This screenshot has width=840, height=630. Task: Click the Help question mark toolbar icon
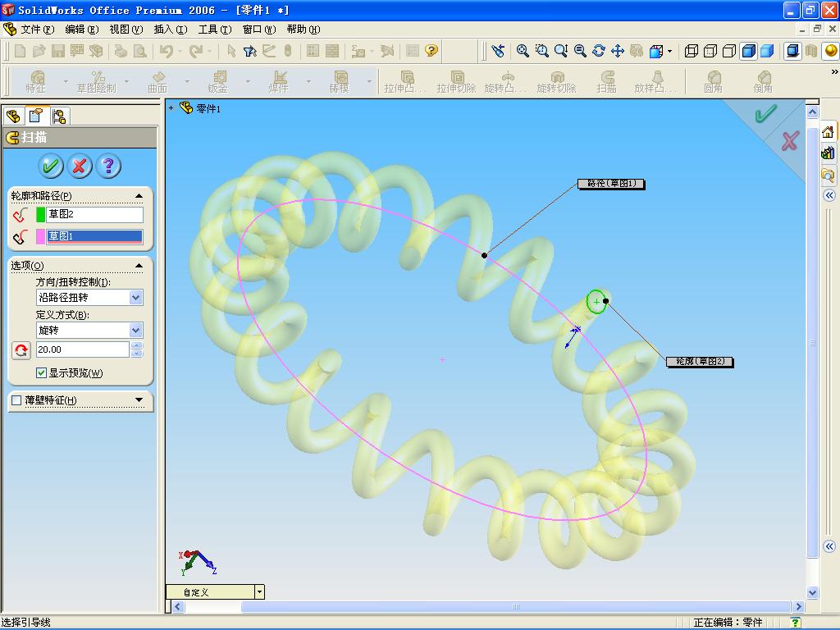pos(431,51)
